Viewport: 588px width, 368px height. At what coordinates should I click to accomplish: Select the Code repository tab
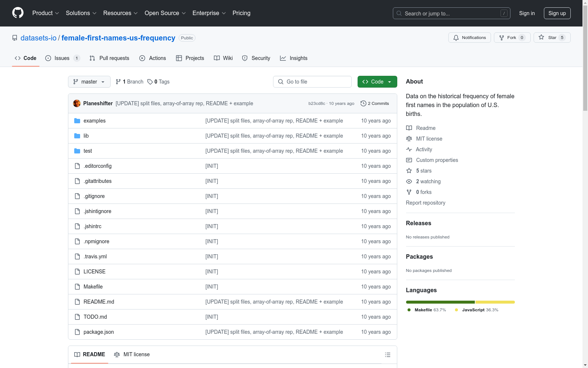pos(26,58)
